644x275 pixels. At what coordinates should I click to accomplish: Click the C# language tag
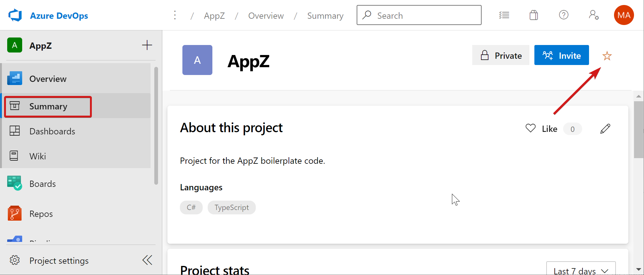point(191,207)
